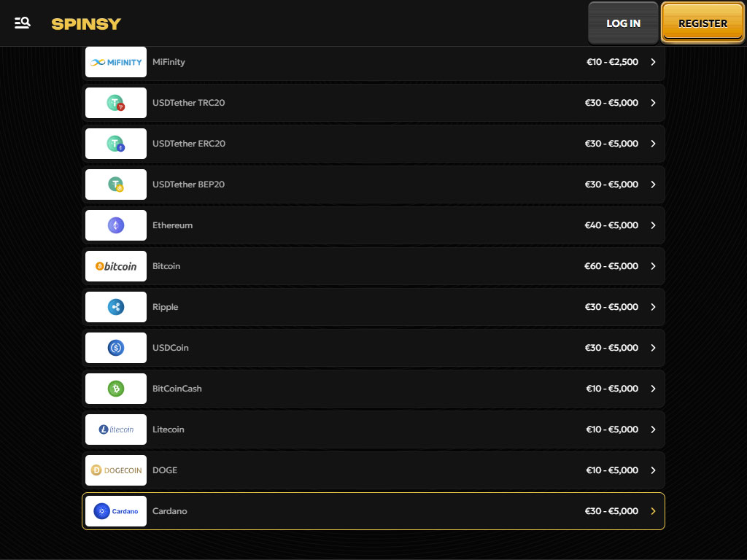Open the DOGE row chevron

[653, 470]
